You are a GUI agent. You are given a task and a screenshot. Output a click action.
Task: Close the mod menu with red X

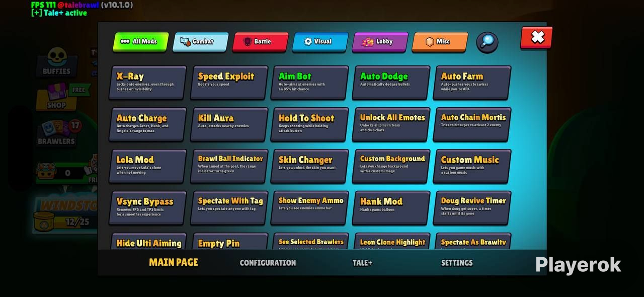point(537,37)
